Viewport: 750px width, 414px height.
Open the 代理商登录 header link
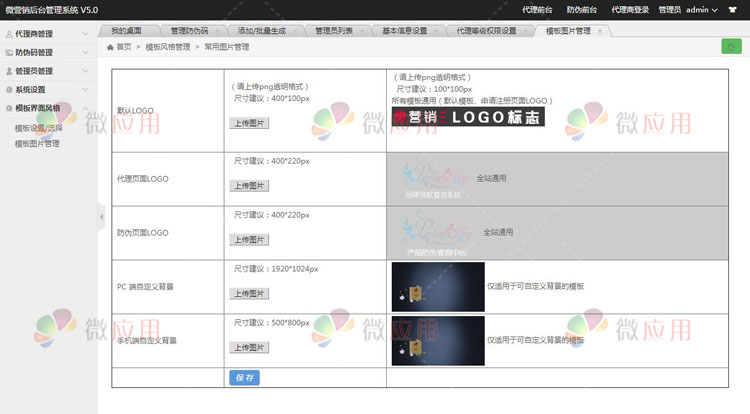[x=630, y=10]
